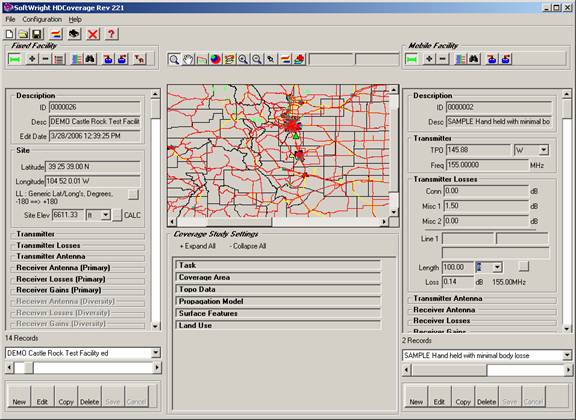Click the color-columns icon in Fixed Facility toolbar
Screen dimensions: 576x420
[77, 59]
